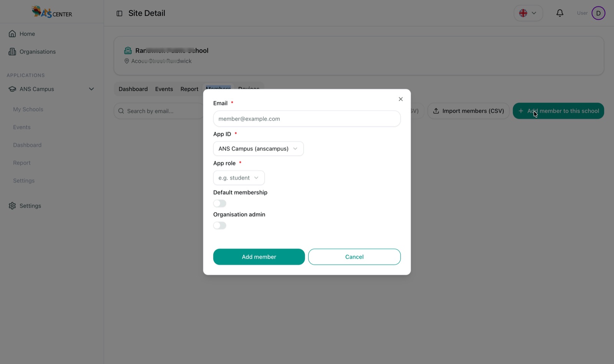Click the Search by email field
Viewport: 614px width, 364px height.
click(158, 111)
